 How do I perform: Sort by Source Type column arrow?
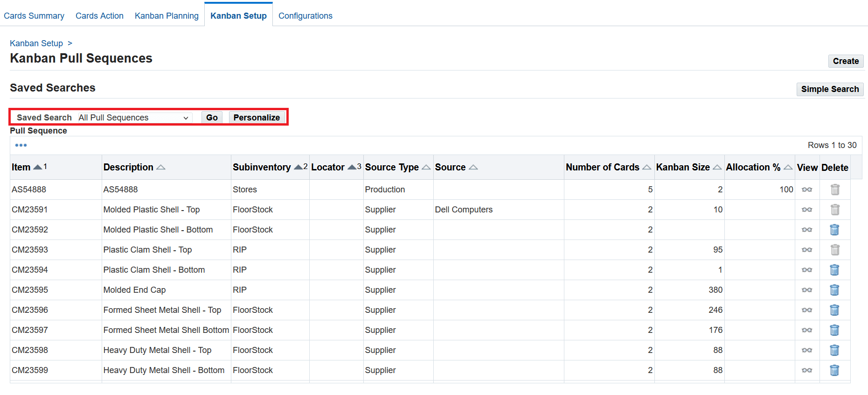point(426,167)
